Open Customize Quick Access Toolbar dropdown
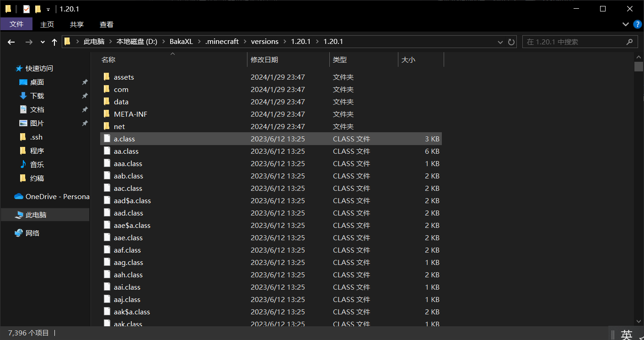644x340 pixels. 48,9
